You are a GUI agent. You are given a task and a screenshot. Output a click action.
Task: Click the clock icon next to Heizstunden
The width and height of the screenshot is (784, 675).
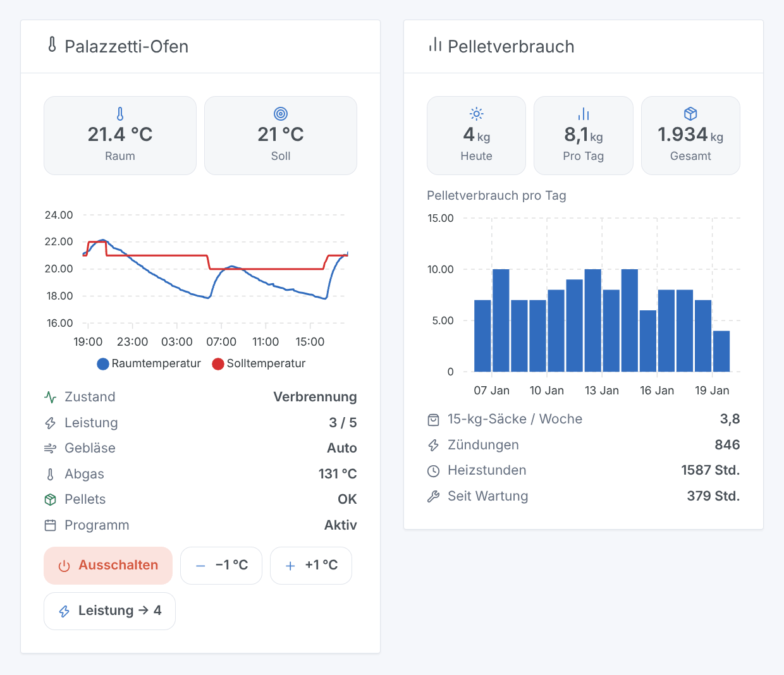click(x=433, y=471)
